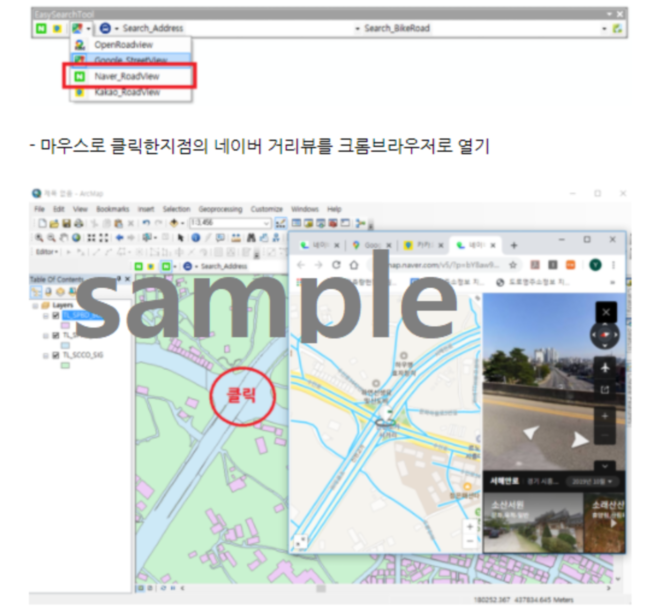Image resolution: width=652 pixels, height=613 pixels.
Task: Close the Table Of Contents panel
Action: point(128,279)
